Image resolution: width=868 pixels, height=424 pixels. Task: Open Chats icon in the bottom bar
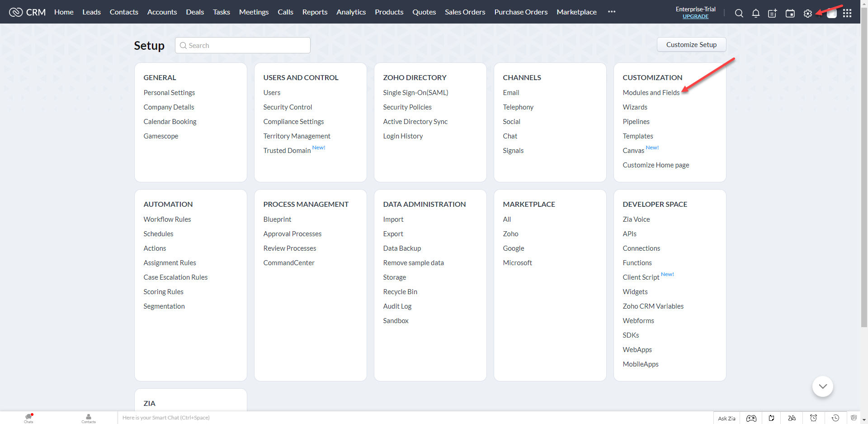coord(28,418)
